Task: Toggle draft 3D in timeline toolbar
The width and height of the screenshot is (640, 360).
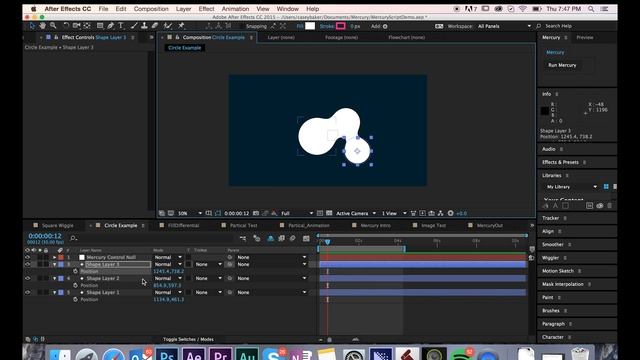Action: pyautogui.click(x=257, y=238)
